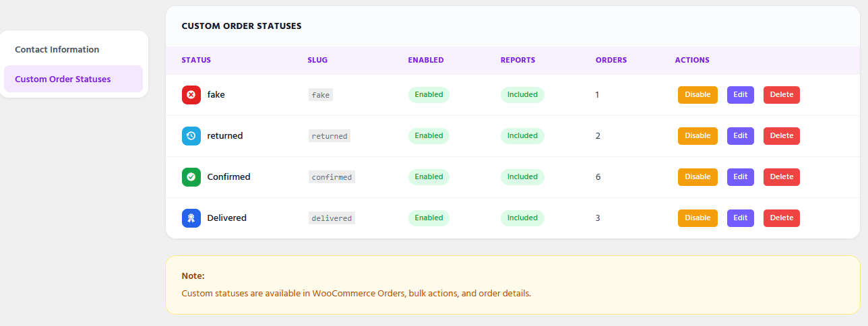The image size is (868, 326).
Task: Click the REPORTS column header
Action: tap(518, 60)
